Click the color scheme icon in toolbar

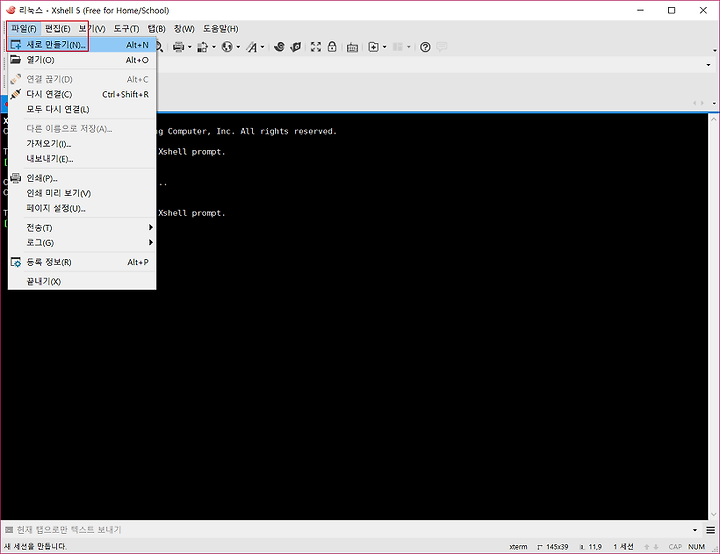tap(202, 47)
